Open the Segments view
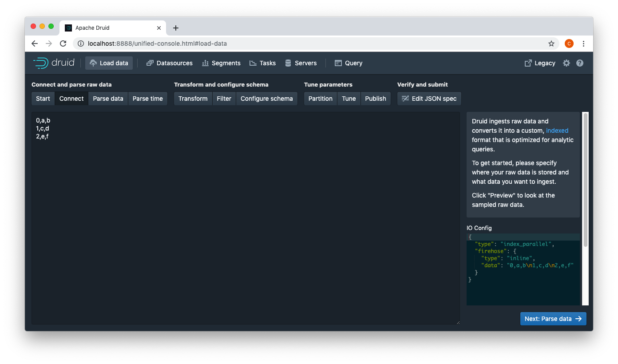The height and width of the screenshot is (364, 618). 221,63
